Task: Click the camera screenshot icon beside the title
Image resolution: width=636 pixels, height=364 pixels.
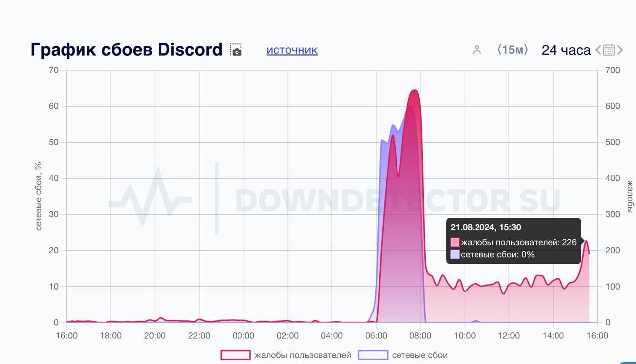Action: (237, 50)
